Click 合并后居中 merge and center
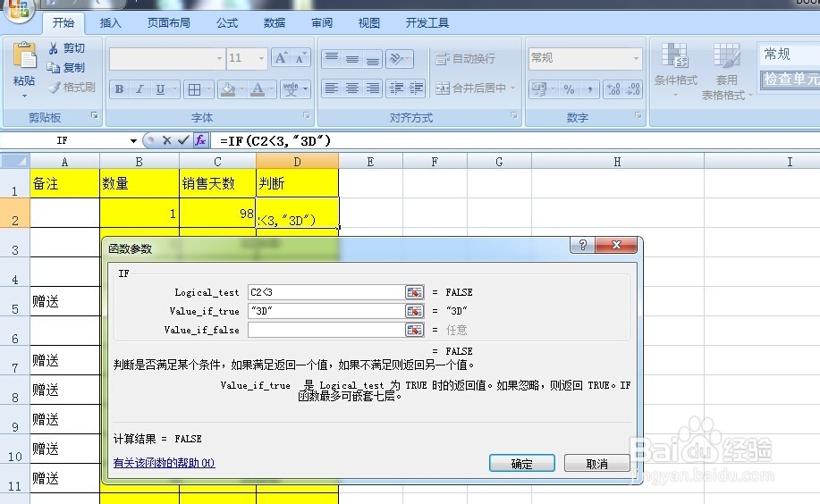The height and width of the screenshot is (504, 820). coord(470,88)
